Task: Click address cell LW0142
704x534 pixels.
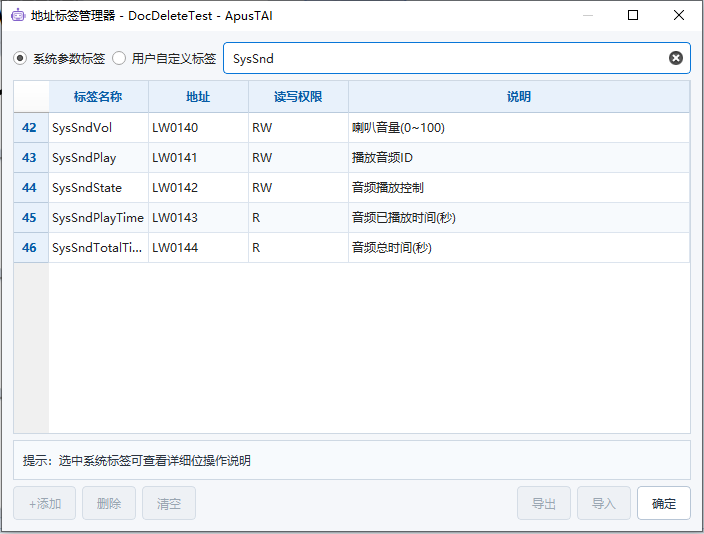Action: tap(198, 188)
